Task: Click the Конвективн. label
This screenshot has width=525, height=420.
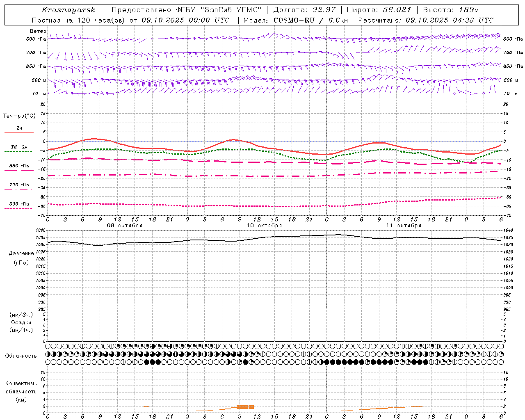Action: click(x=21, y=383)
